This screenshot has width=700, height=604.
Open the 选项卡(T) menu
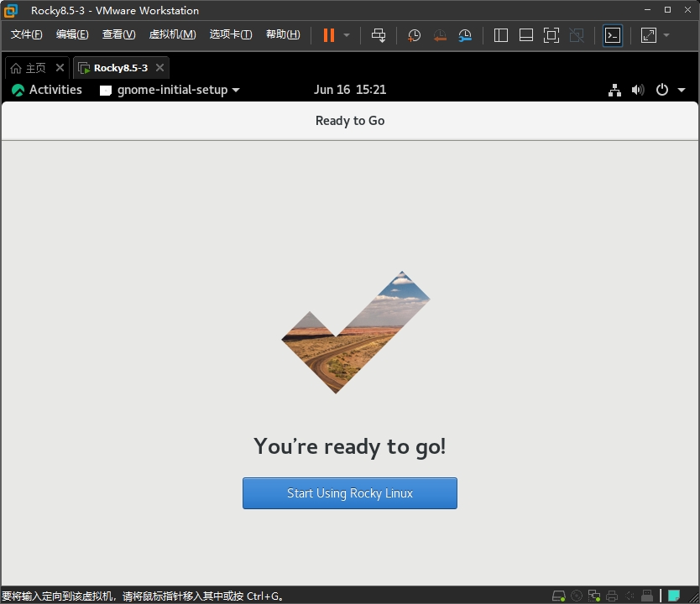coord(231,34)
